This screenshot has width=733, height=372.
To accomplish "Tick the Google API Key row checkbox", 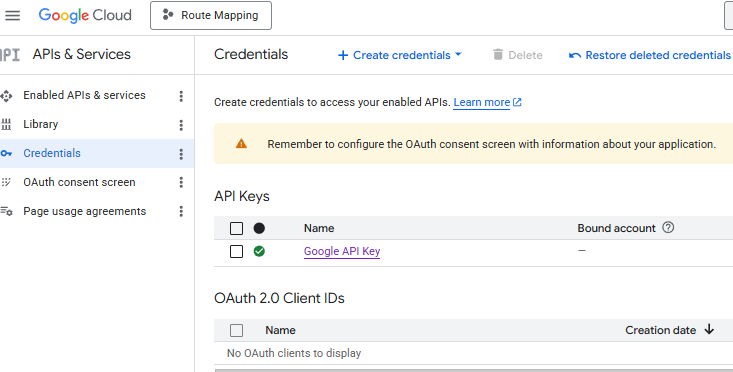I will (x=237, y=251).
